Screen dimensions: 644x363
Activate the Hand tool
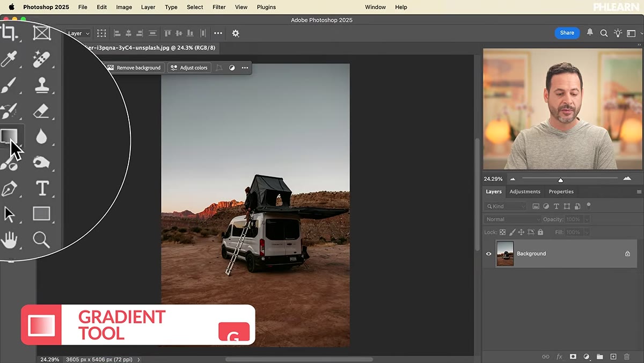pos(9,240)
